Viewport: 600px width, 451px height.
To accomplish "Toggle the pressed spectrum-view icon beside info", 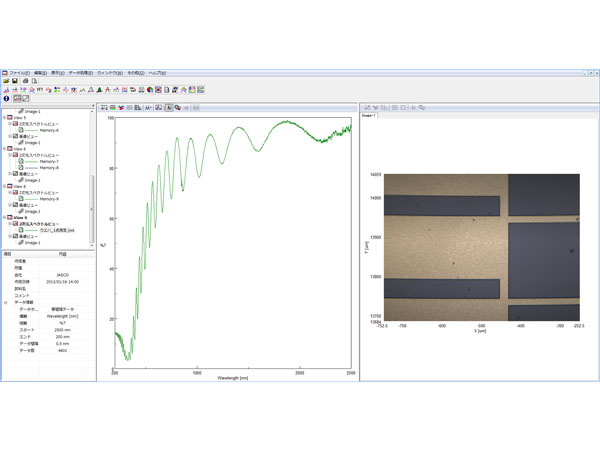I will point(17,99).
